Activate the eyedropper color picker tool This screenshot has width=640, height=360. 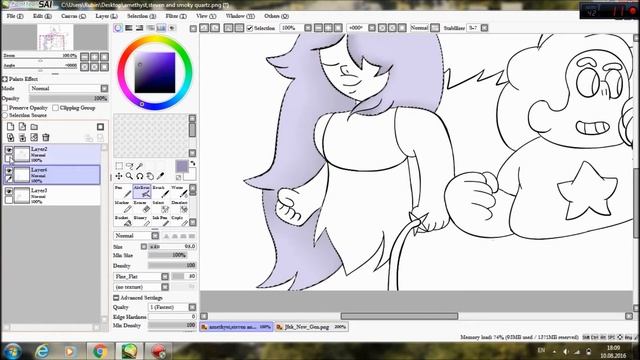pos(160,176)
